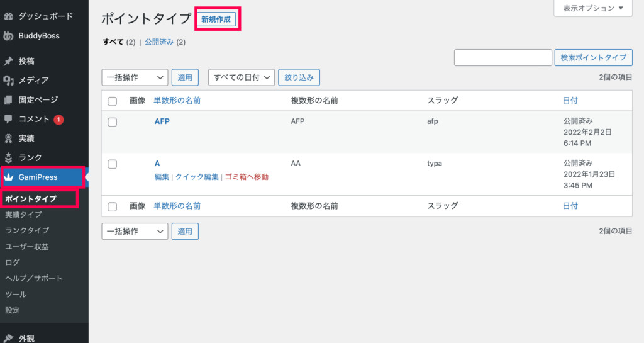
Task: Expand the 表示オプション screen options panel
Action: [x=593, y=8]
